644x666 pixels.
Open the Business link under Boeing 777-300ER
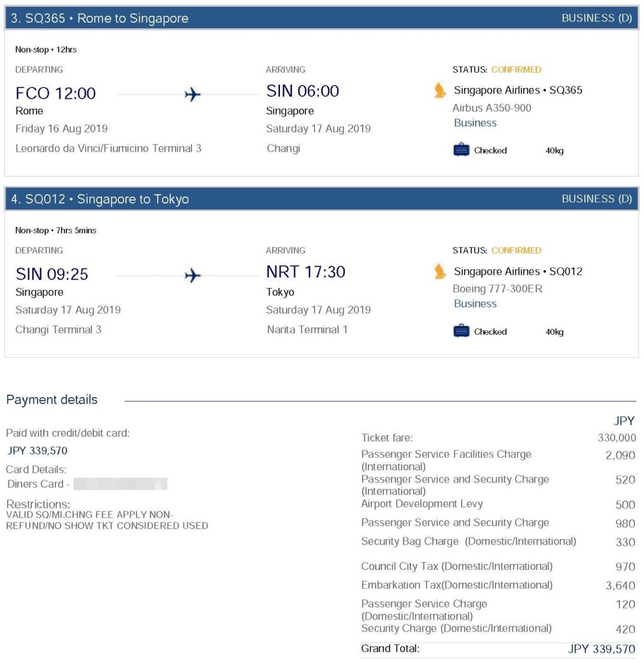pos(475,304)
